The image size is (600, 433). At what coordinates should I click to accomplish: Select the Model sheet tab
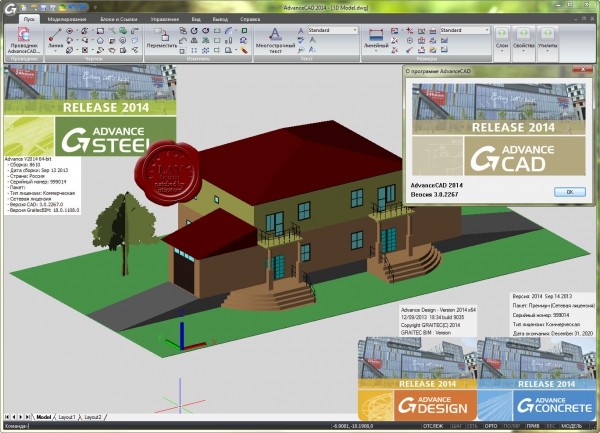[43, 417]
